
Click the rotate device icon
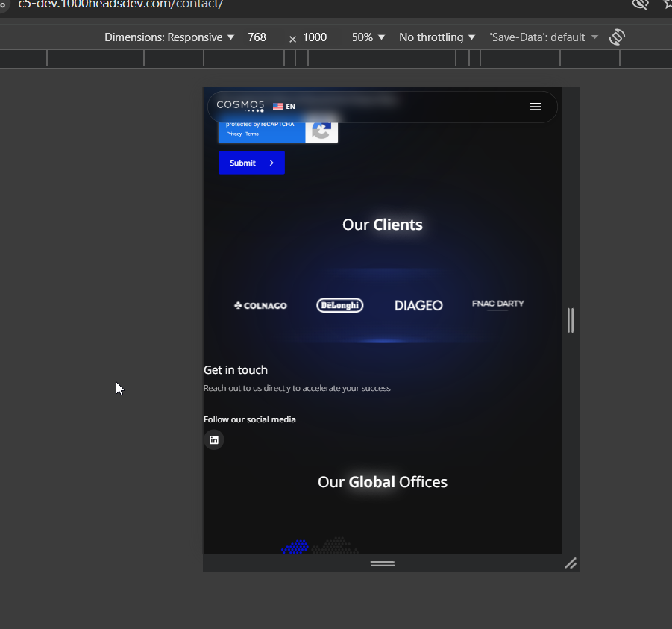(x=617, y=37)
